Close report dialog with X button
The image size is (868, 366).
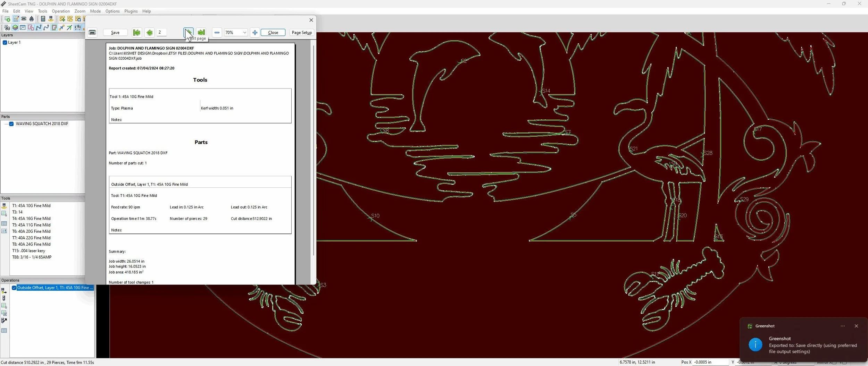coord(311,20)
